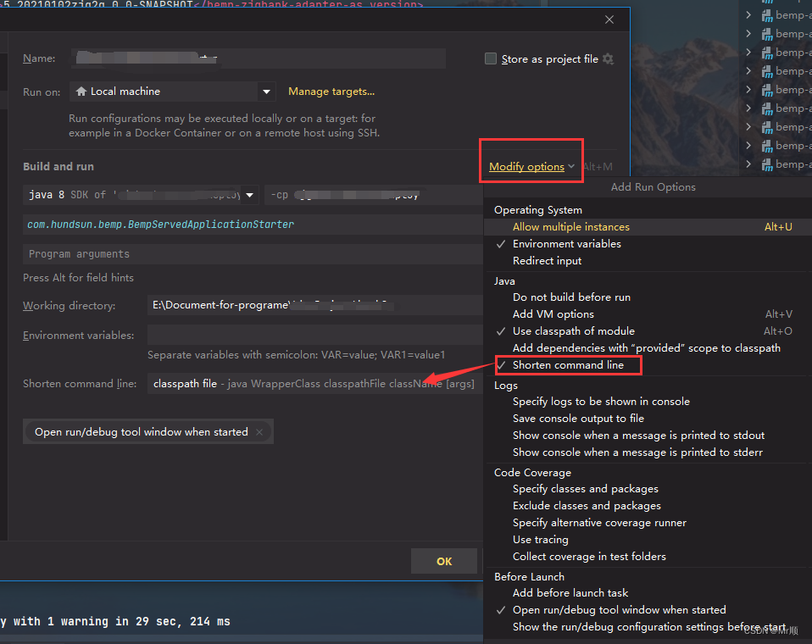Open the Run on target dropdown
Screen dimensions: 812x644
point(265,91)
